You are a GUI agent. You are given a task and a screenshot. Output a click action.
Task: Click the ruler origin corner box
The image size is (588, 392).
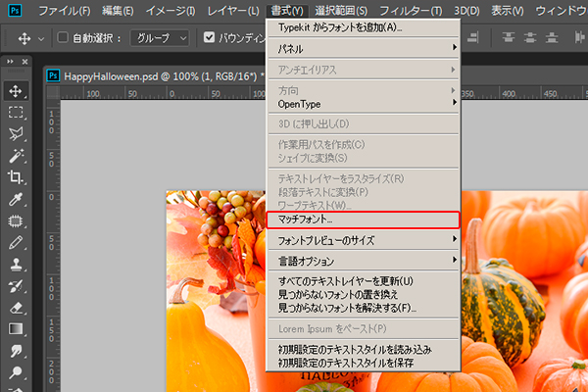click(53, 92)
